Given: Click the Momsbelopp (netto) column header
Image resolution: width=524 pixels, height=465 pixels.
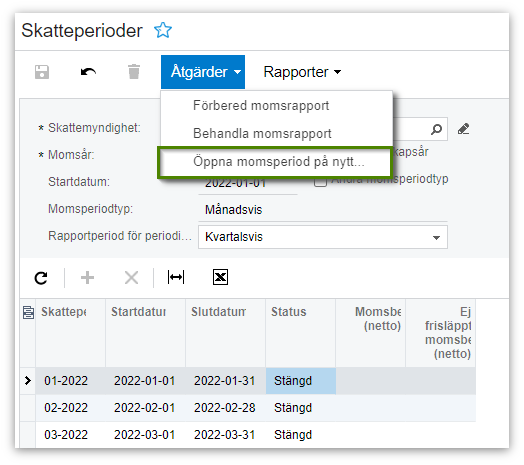Looking at the screenshot, I should click(x=371, y=333).
